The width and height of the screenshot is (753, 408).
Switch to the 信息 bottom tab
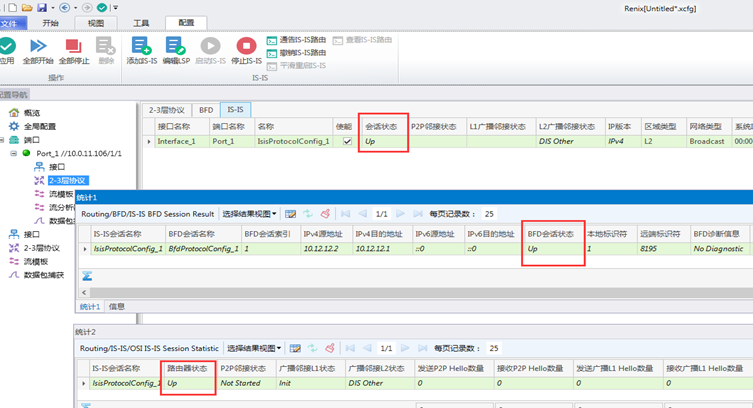pos(117,307)
